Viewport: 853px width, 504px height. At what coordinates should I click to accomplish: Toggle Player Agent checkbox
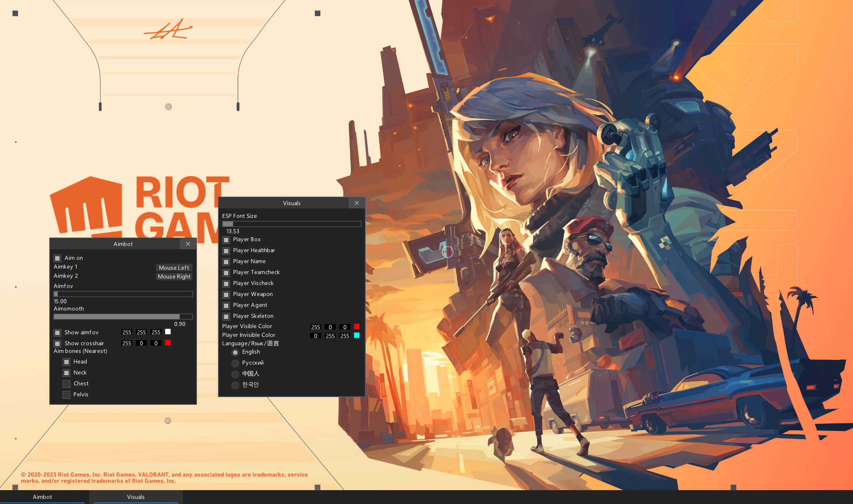click(x=226, y=306)
